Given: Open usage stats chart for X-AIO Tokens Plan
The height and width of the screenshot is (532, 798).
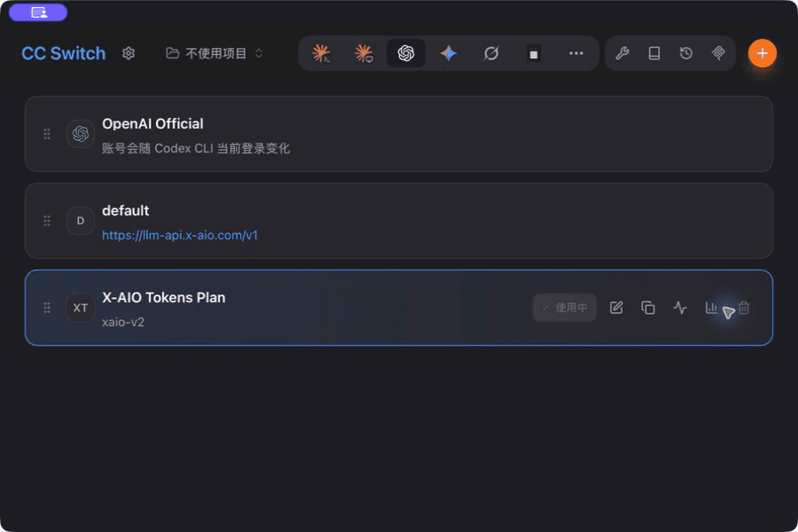Looking at the screenshot, I should 711,308.
